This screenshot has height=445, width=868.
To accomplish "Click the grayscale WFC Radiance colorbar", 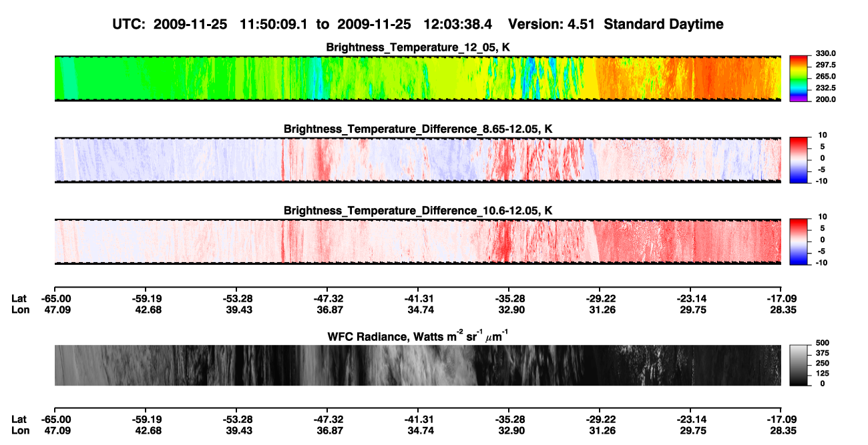I will point(799,365).
